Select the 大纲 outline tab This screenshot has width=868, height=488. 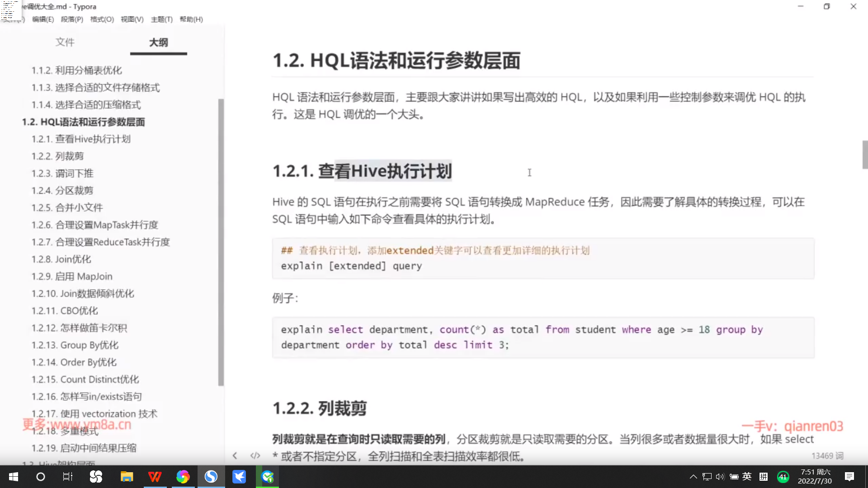tap(158, 42)
